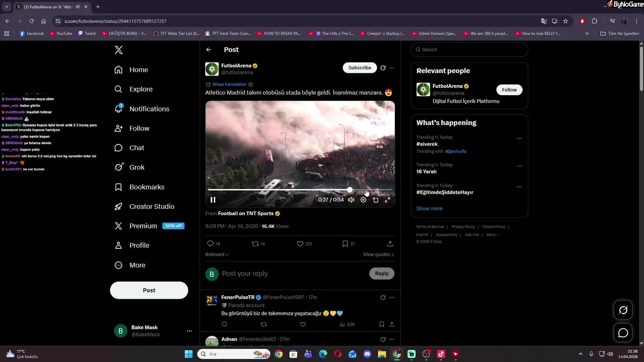This screenshot has height=362, width=644.
Task: Toggle picture-in-picture for the video
Action: 375,200
